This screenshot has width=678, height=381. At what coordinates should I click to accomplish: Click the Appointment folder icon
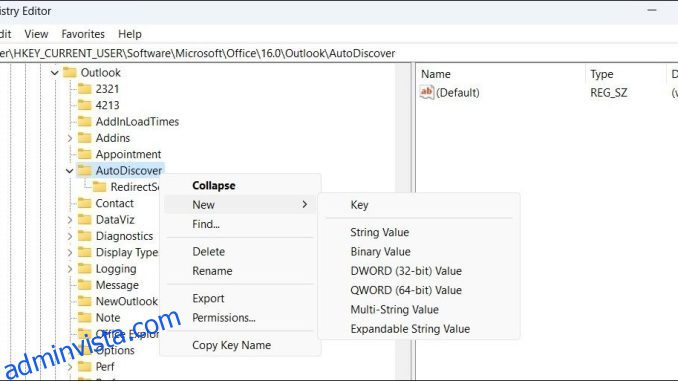[85, 154]
